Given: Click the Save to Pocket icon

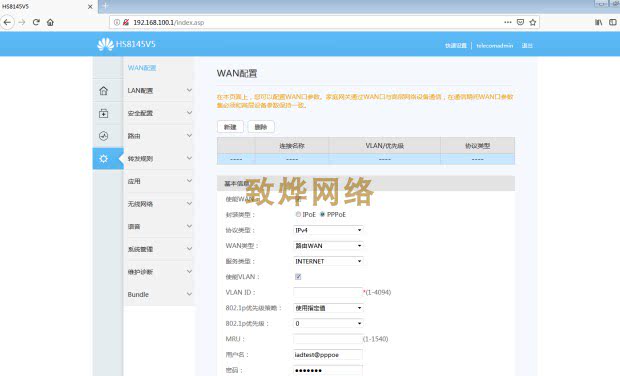Looking at the screenshot, I should pos(520,22).
